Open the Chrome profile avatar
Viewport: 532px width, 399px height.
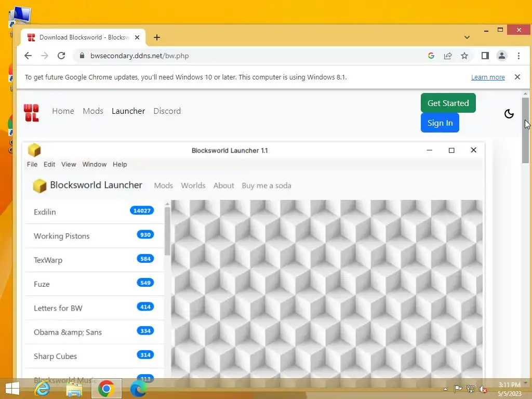click(x=502, y=56)
